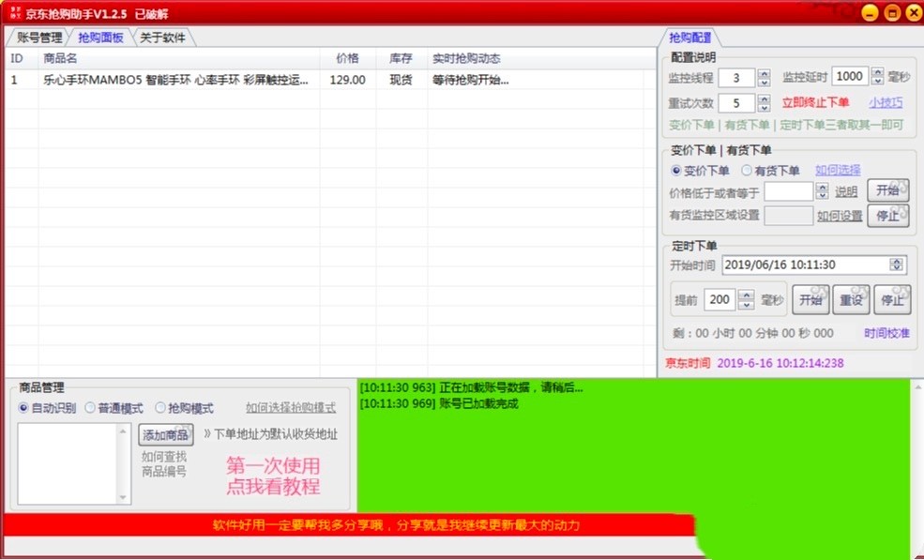Click the 添加商品 button
This screenshot has height=560, width=924.
pos(166,435)
